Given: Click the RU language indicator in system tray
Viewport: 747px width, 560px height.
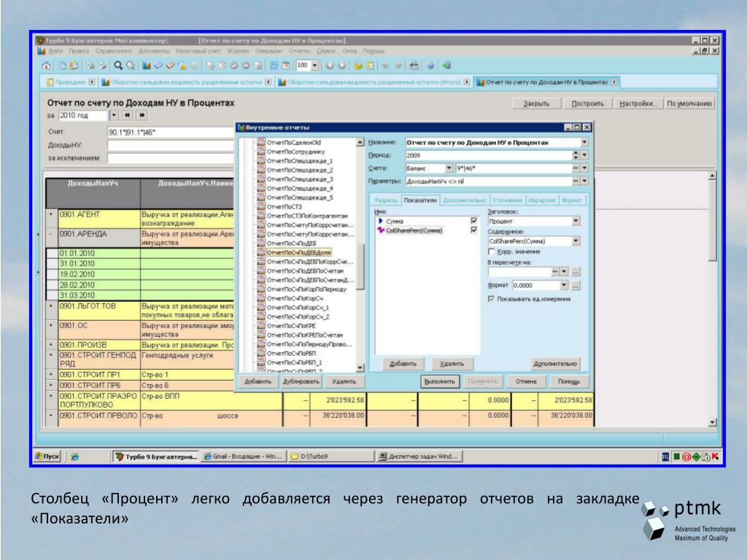Looking at the screenshot, I should [665, 456].
